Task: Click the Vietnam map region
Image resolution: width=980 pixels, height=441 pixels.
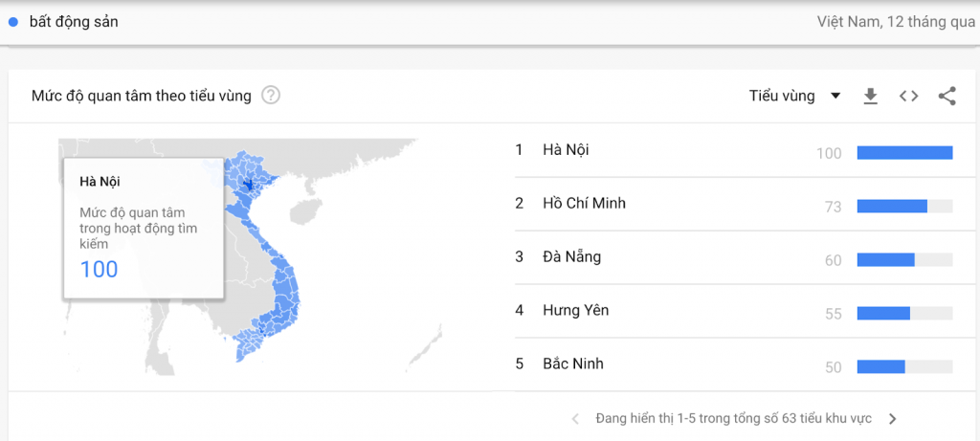Action: pyautogui.click(x=266, y=256)
